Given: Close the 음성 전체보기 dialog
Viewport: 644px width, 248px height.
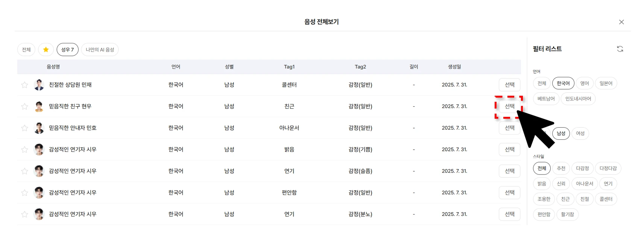Looking at the screenshot, I should (621, 22).
